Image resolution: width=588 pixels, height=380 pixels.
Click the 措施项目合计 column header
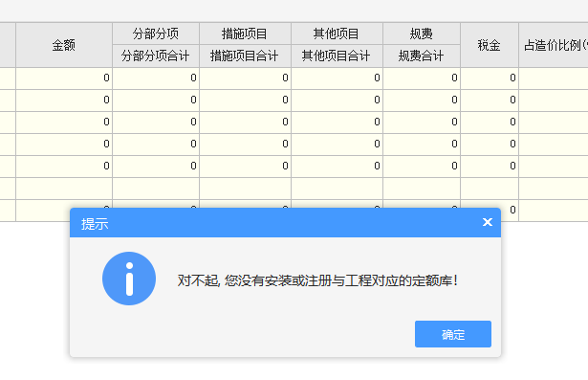tap(245, 56)
